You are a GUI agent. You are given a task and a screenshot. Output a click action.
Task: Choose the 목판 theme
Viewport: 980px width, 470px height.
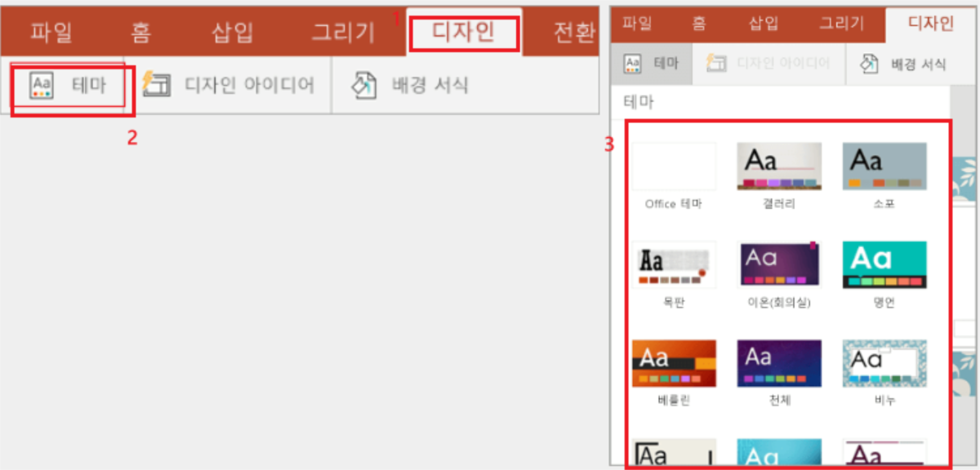click(x=675, y=264)
